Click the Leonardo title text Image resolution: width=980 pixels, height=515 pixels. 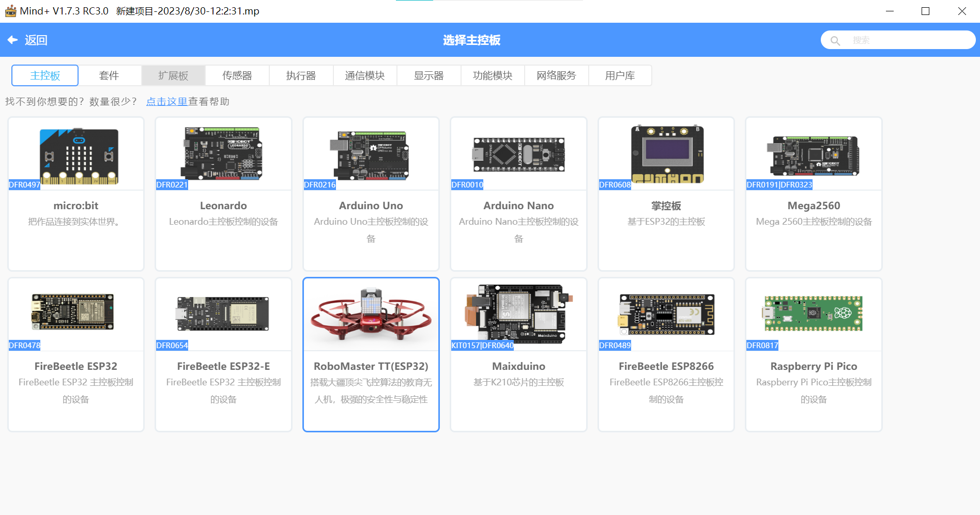coord(223,206)
